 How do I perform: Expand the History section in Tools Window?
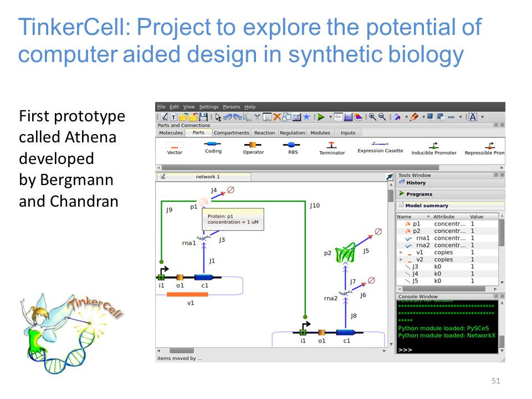(450, 183)
